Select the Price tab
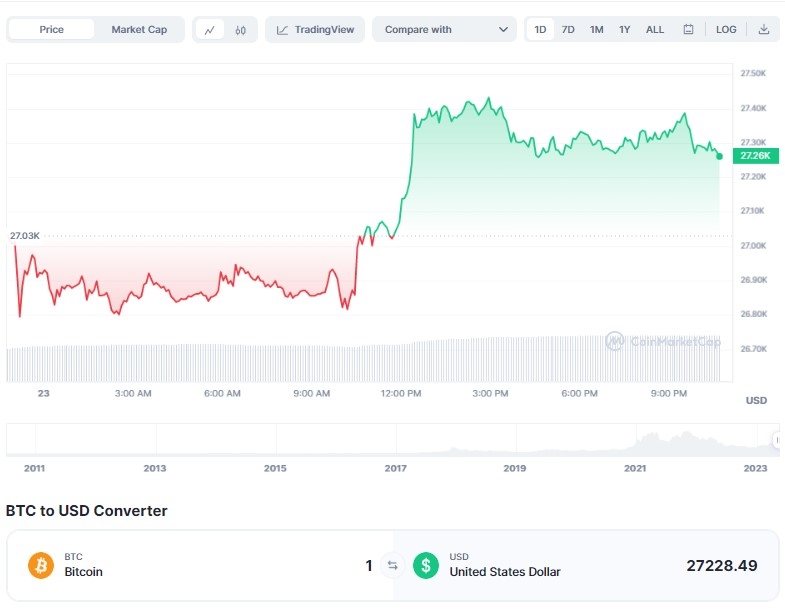 point(52,30)
